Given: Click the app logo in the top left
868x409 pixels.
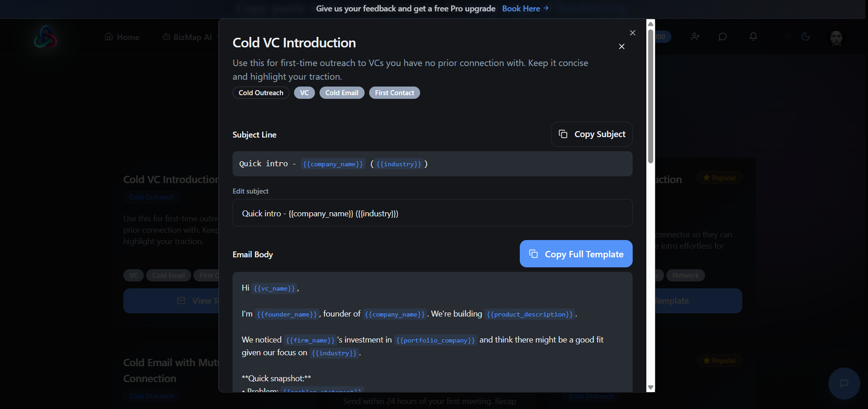Looking at the screenshot, I should [44, 36].
